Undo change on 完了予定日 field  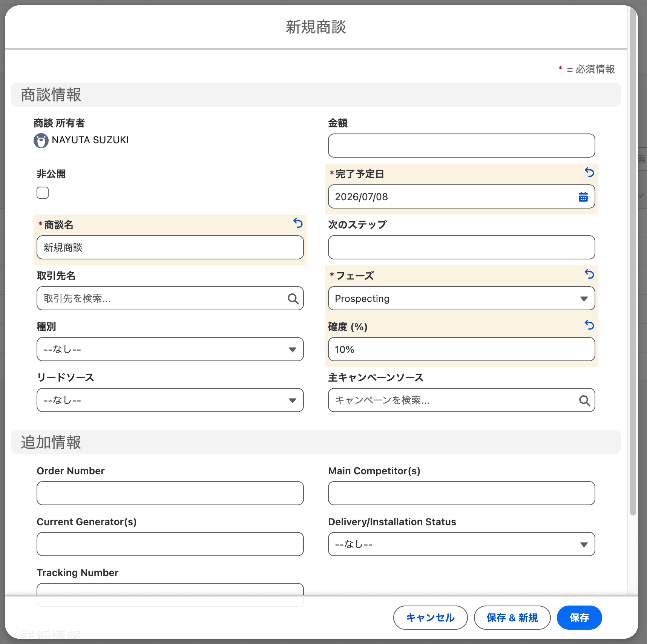pyautogui.click(x=589, y=172)
